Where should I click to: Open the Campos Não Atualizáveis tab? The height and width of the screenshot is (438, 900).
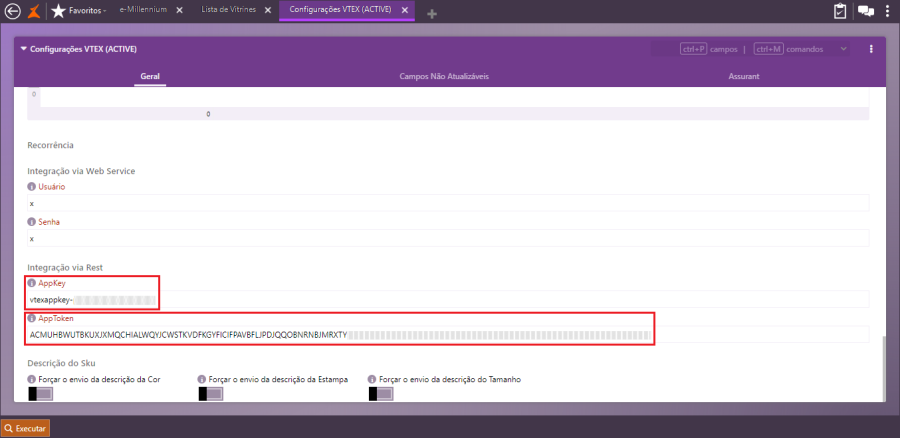point(444,76)
